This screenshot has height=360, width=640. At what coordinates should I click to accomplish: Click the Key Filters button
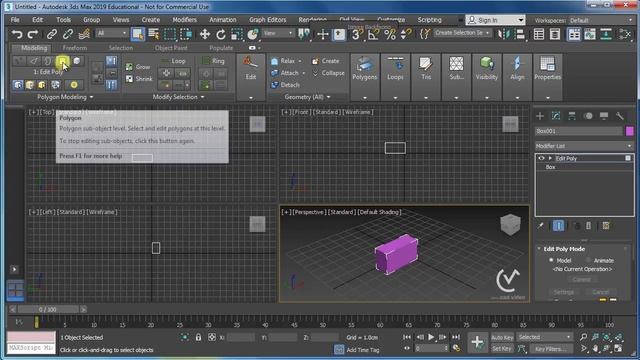point(551,349)
